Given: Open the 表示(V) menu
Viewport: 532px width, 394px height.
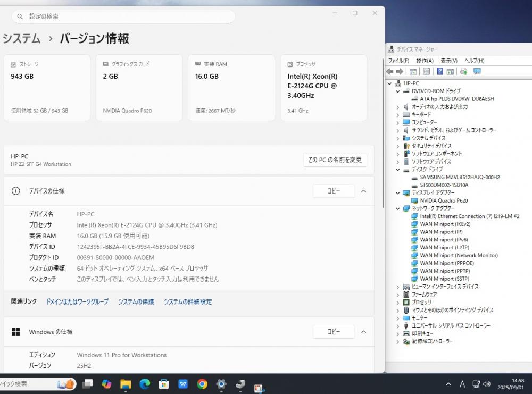Looking at the screenshot, I should [449, 61].
